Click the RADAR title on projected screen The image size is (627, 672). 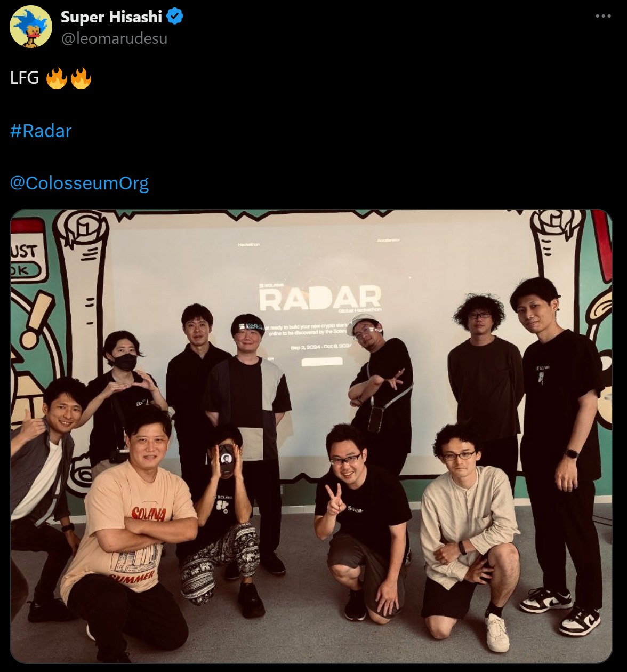[x=320, y=298]
